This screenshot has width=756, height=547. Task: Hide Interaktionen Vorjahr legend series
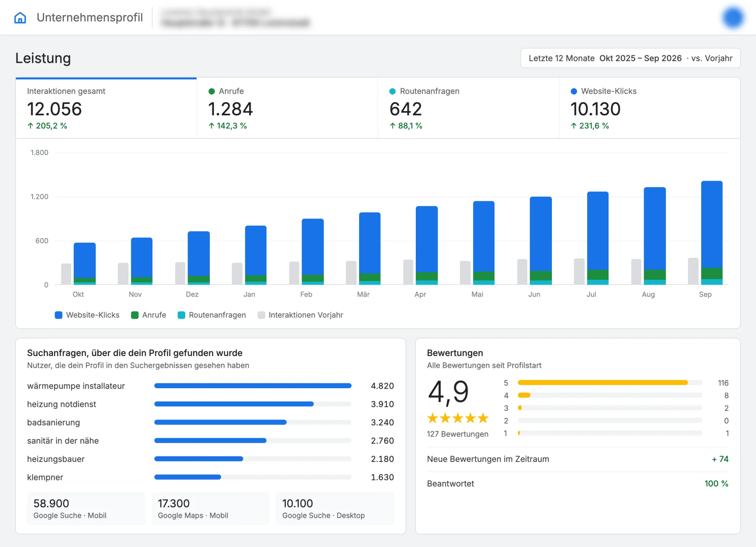[301, 315]
